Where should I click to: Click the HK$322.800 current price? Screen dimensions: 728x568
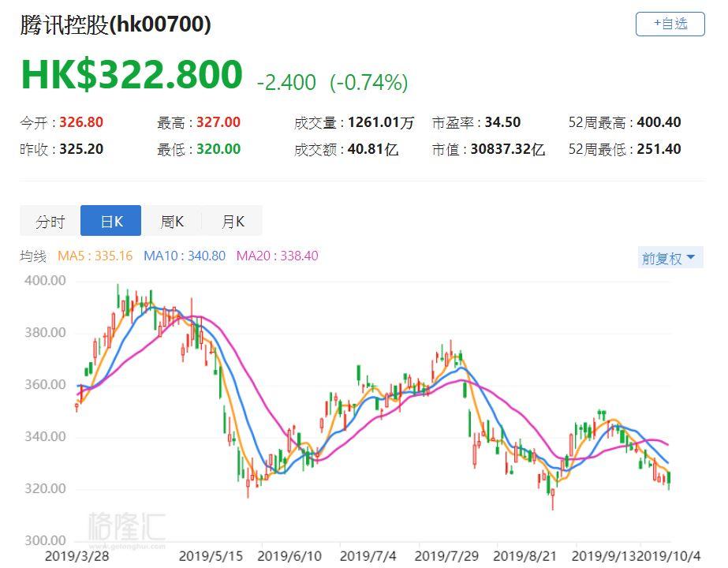click(x=132, y=74)
